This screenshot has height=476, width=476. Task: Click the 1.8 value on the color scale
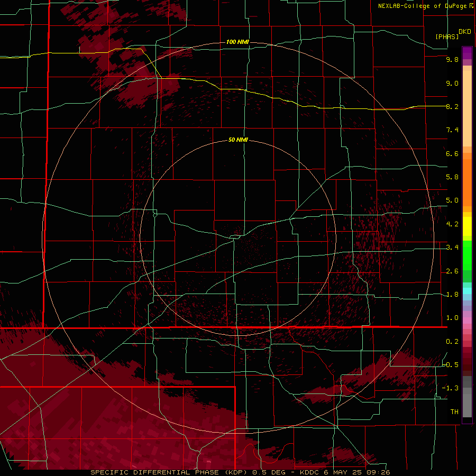pos(452,295)
